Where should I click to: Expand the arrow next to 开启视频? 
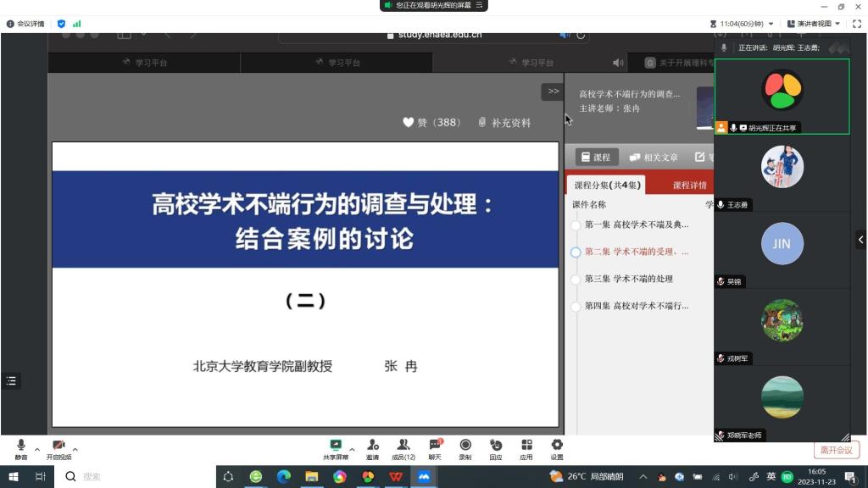click(75, 449)
